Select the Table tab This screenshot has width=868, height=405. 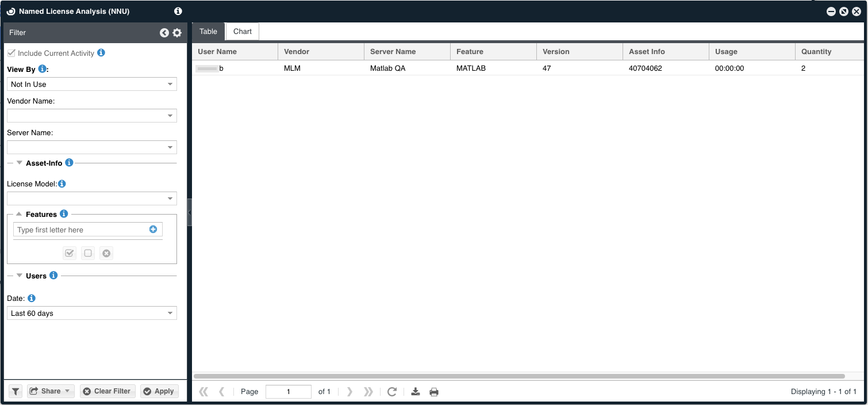[x=208, y=32]
